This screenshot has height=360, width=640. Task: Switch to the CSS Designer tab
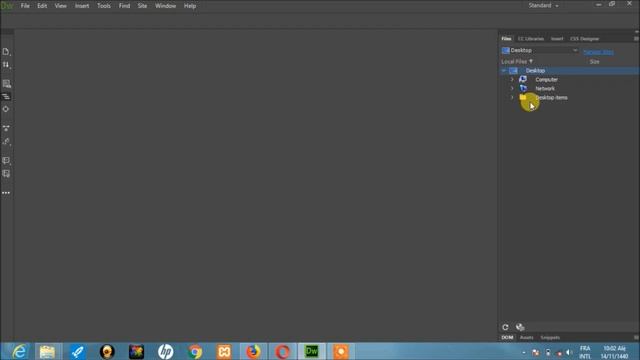(x=584, y=39)
